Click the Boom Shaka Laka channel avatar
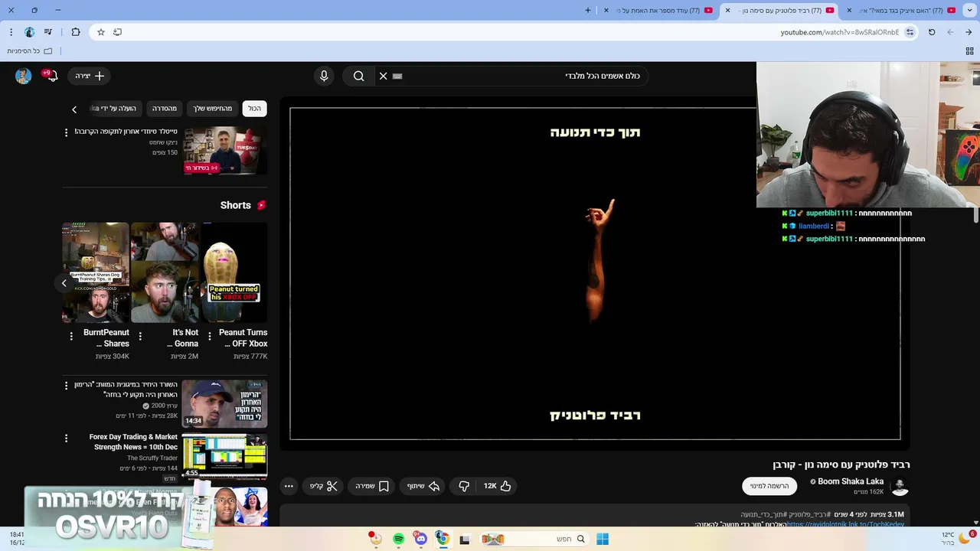Viewport: 980px width, 551px height. (900, 486)
